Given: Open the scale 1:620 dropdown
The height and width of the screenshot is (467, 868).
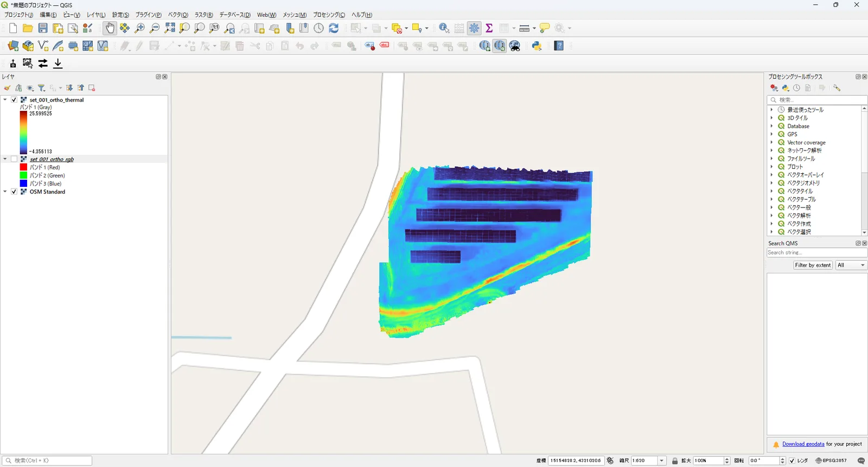Looking at the screenshot, I should (662, 460).
